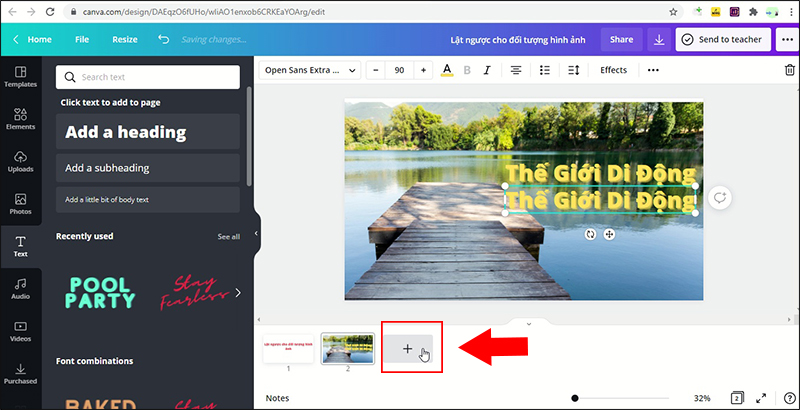Select the Stay Fearless text style

pyautogui.click(x=194, y=292)
